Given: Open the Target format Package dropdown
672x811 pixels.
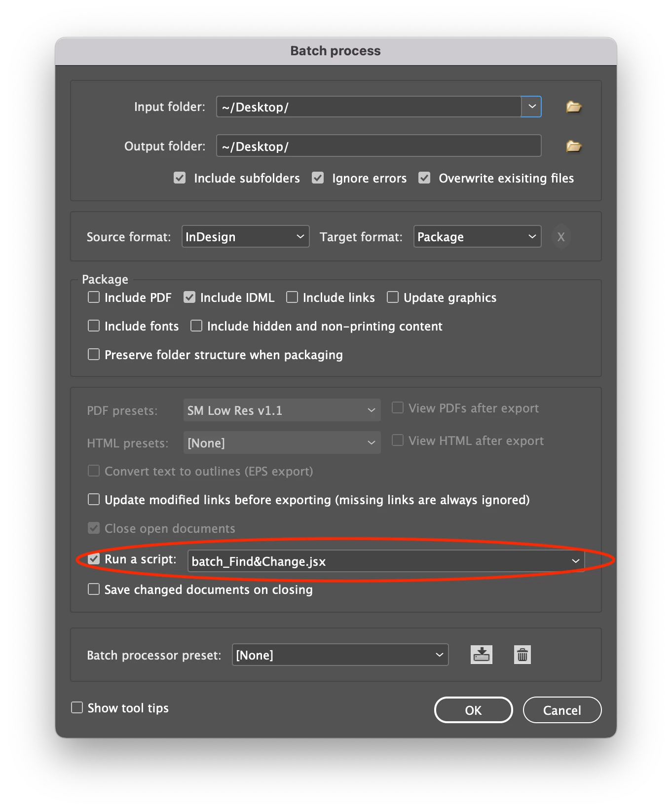Looking at the screenshot, I should pyautogui.click(x=477, y=237).
